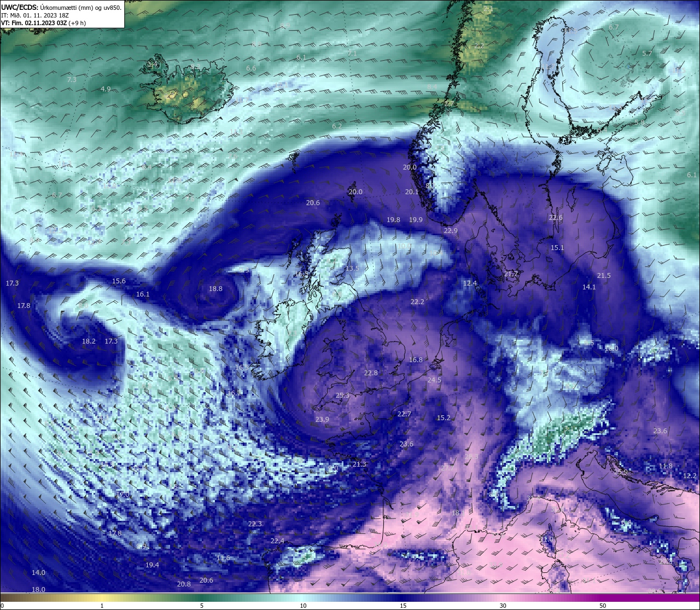Screen dimensions: 700x610
Task: Click the legend tick labeled 15
Action: pos(403,606)
